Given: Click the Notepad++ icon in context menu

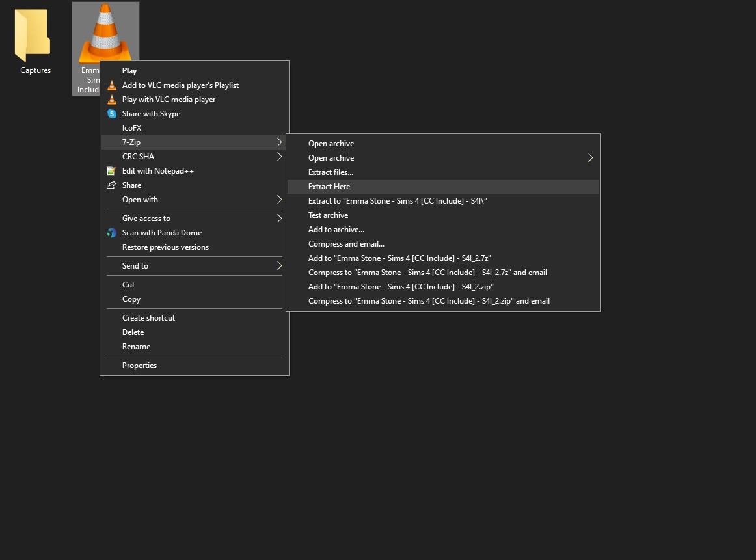Looking at the screenshot, I should click(111, 171).
